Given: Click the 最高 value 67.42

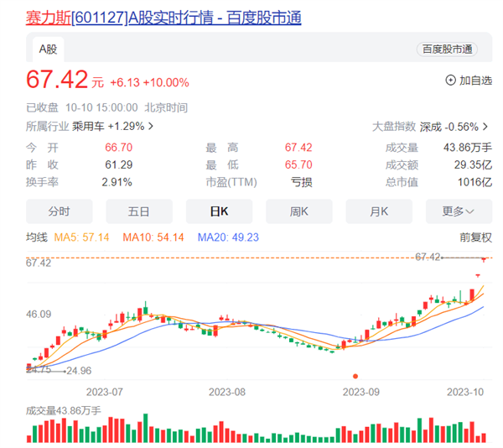Looking at the screenshot, I should coord(298,148).
